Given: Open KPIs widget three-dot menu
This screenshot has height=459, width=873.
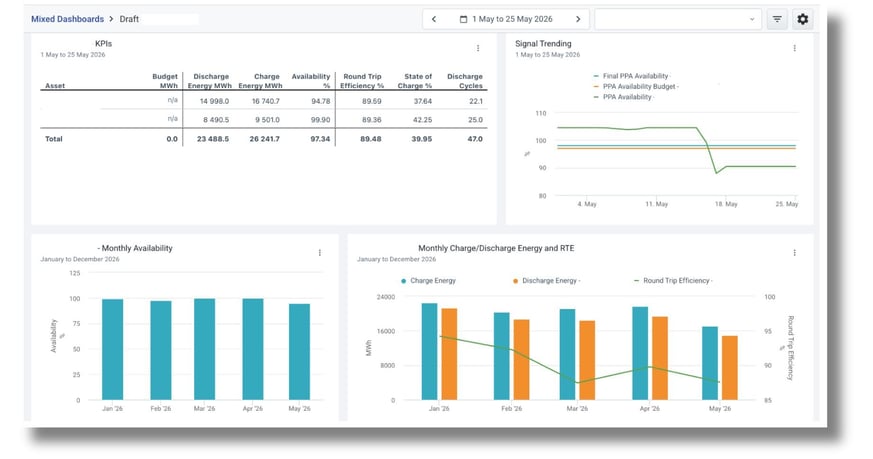Looking at the screenshot, I should coord(478,48).
